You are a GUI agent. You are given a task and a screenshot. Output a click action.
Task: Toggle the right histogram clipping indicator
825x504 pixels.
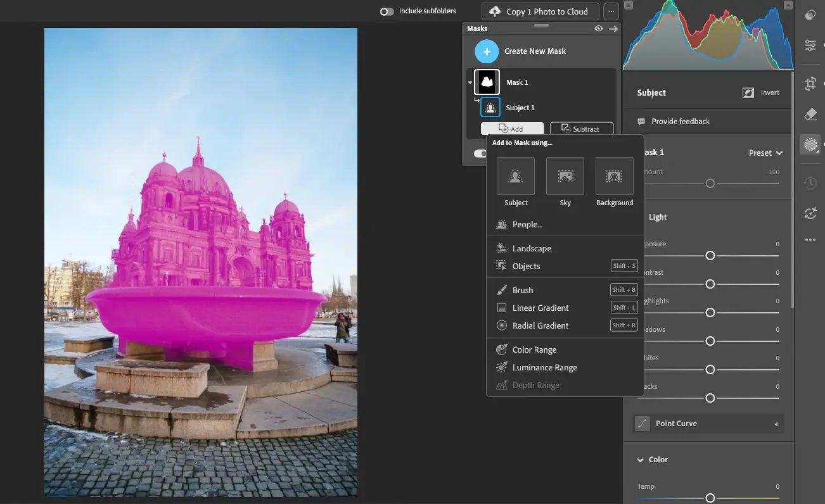tap(789, 5)
